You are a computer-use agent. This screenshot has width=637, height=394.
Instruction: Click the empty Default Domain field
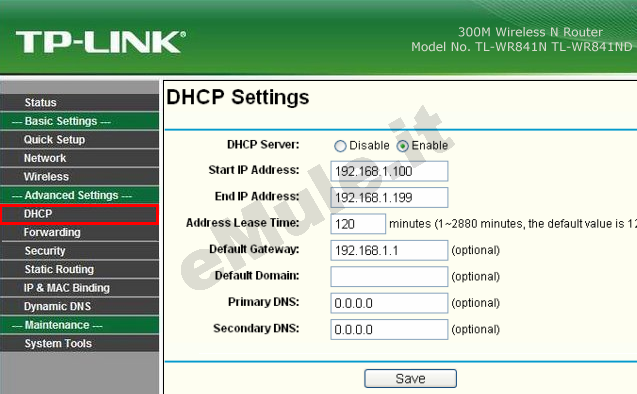tap(389, 277)
